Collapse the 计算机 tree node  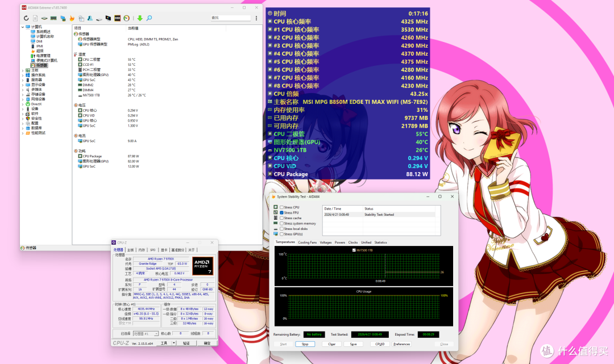click(x=22, y=27)
